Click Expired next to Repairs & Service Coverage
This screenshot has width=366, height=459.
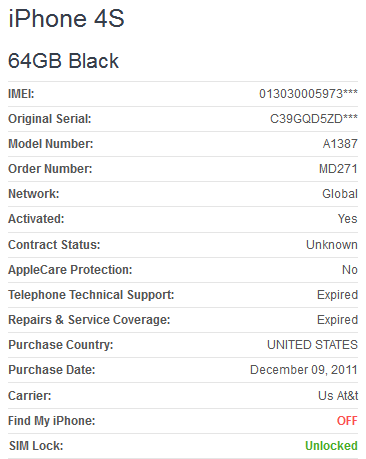tap(337, 320)
